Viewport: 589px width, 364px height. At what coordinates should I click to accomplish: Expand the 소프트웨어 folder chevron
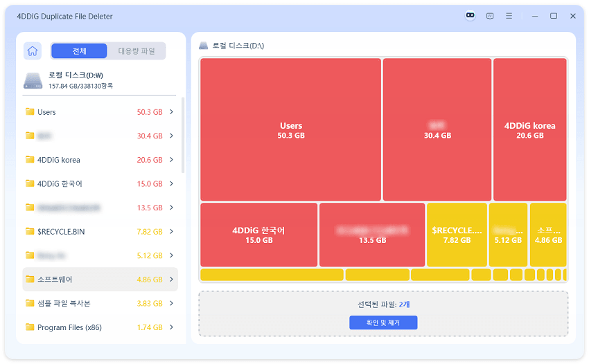[171, 280]
